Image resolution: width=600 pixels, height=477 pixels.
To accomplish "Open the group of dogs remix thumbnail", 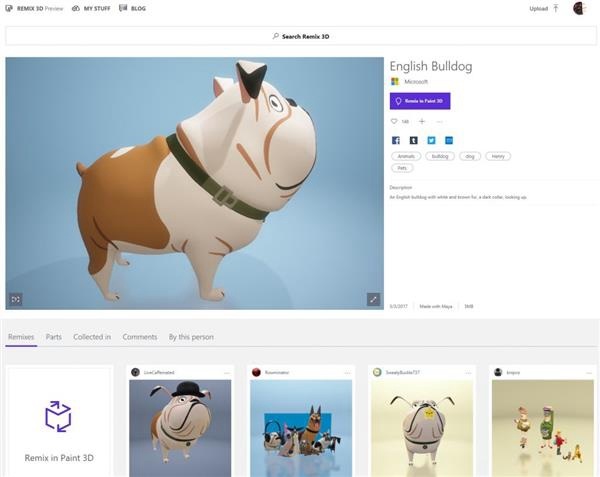I will point(301,428).
